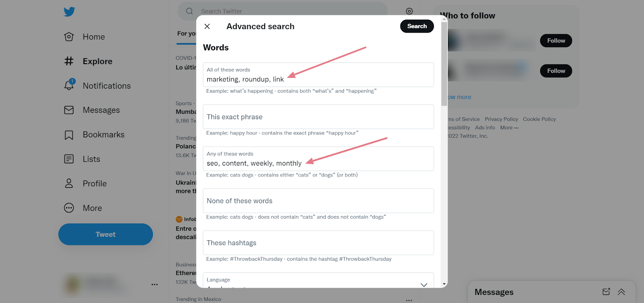The image size is (644, 303).
Task: Select the Explore menu item
Action: pyautogui.click(x=89, y=61)
